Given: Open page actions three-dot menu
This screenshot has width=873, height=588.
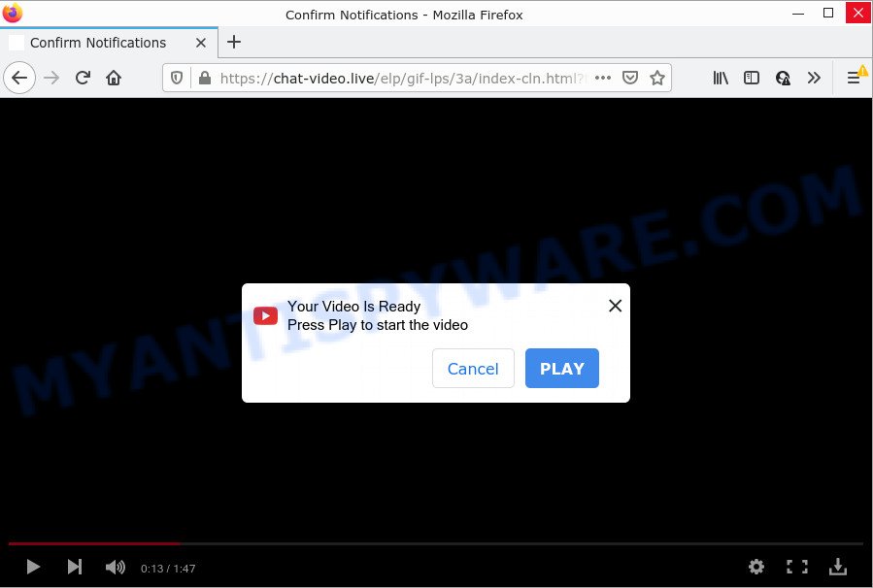Looking at the screenshot, I should (603, 78).
